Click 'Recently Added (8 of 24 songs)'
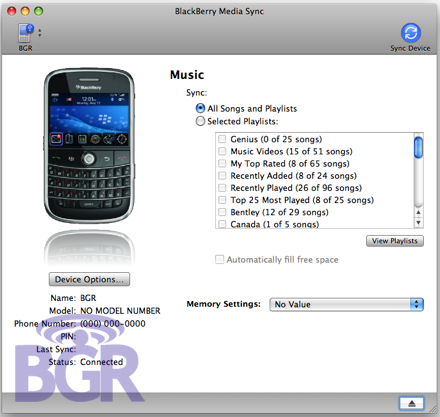440x417 pixels. pos(294,176)
